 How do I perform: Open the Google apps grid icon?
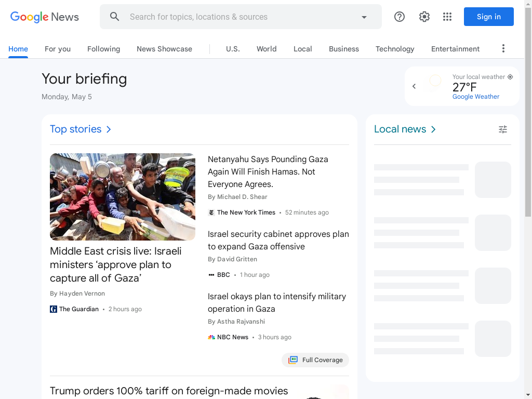tap(447, 17)
